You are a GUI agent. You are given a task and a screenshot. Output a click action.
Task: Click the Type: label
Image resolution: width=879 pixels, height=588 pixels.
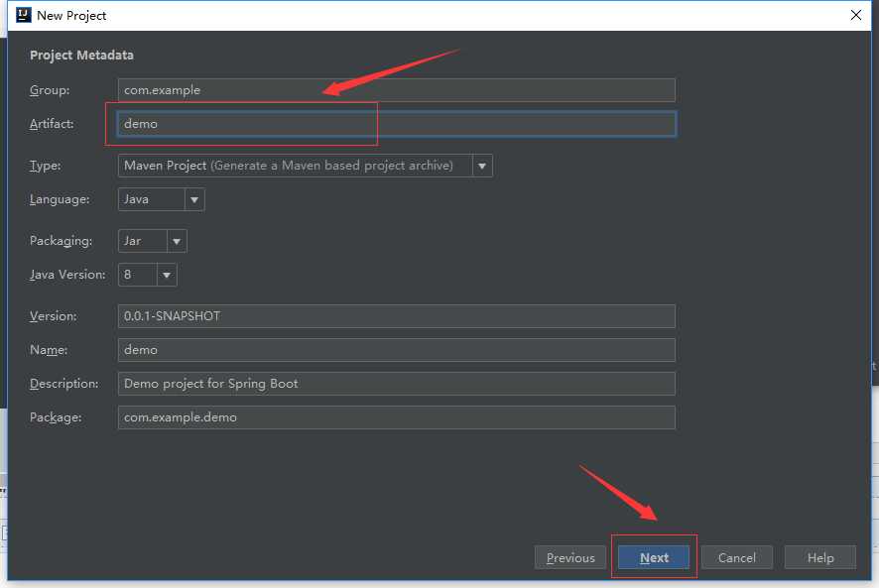click(45, 166)
